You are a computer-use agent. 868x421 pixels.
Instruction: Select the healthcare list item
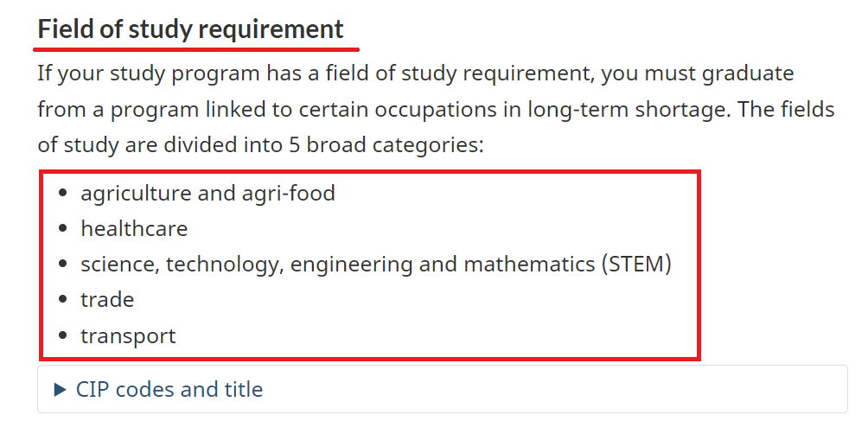pyautogui.click(x=134, y=228)
